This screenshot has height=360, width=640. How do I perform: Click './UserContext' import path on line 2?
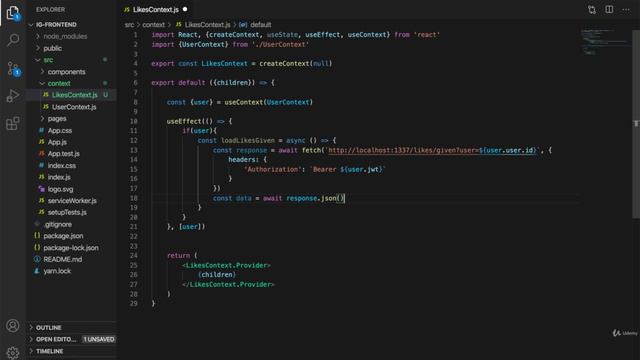coord(280,44)
